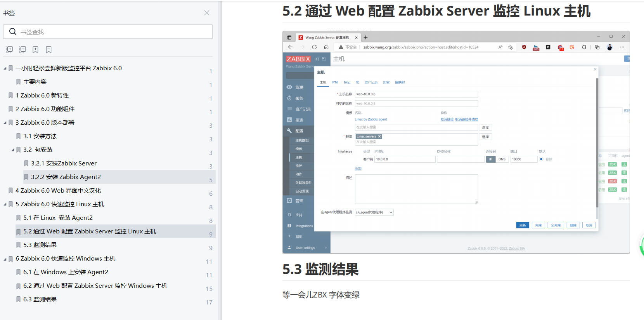Screen dimensions: 644x320
Task: Click the Linux by Zabbix agent template link
Action: pos(371,120)
